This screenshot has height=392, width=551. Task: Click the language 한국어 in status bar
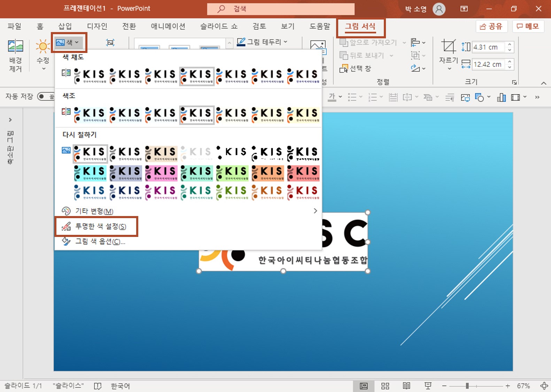120,386
